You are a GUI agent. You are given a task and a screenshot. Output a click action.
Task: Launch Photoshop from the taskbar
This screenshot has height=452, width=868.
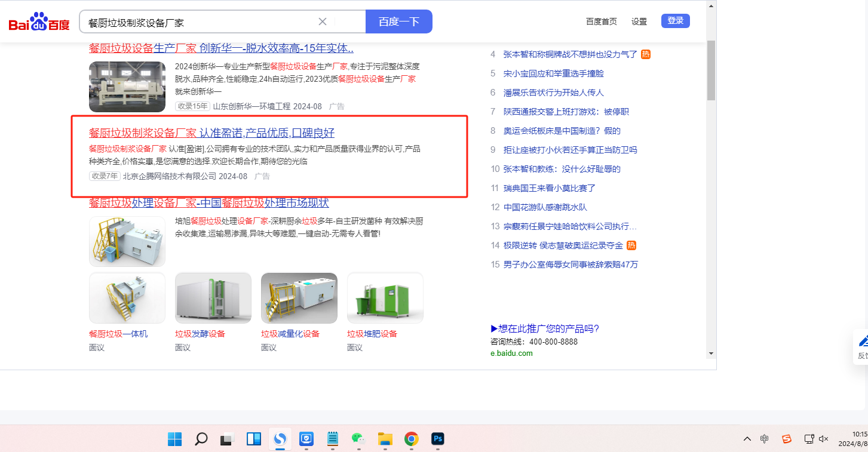(438, 439)
